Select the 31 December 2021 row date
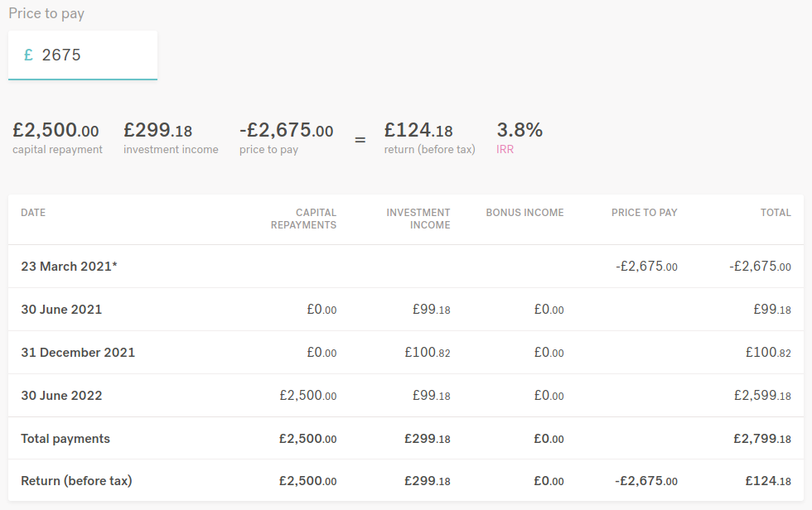812x510 pixels. click(78, 353)
